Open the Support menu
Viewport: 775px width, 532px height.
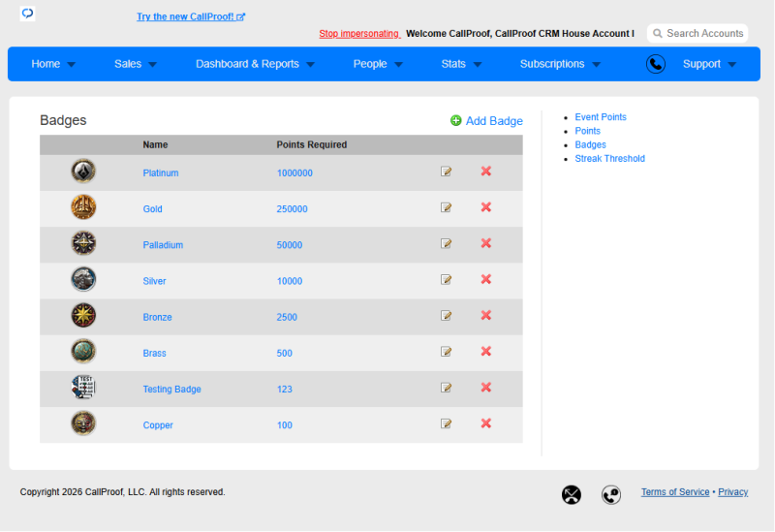701,64
